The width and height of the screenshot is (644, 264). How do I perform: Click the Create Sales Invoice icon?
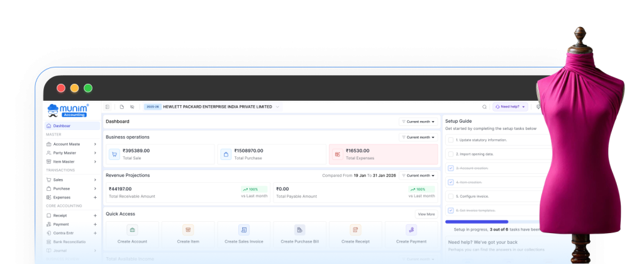pyautogui.click(x=244, y=230)
